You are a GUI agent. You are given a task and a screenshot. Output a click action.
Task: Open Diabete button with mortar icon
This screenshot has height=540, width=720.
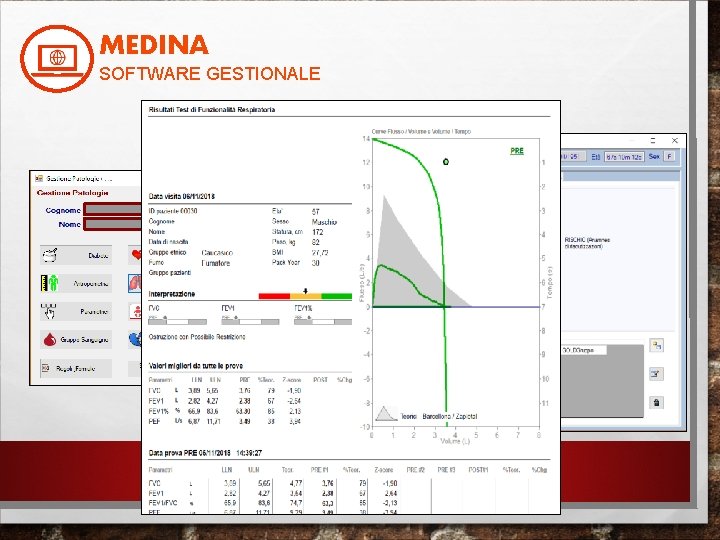pyautogui.click(x=76, y=255)
